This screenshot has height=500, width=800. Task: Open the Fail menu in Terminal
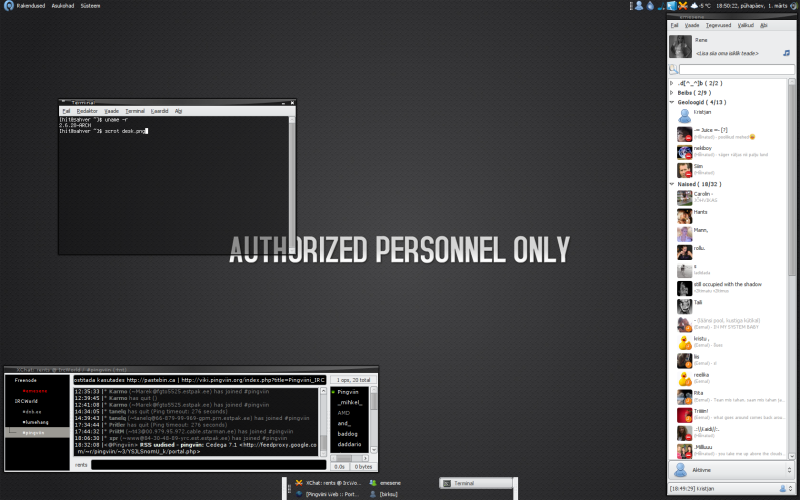66,111
